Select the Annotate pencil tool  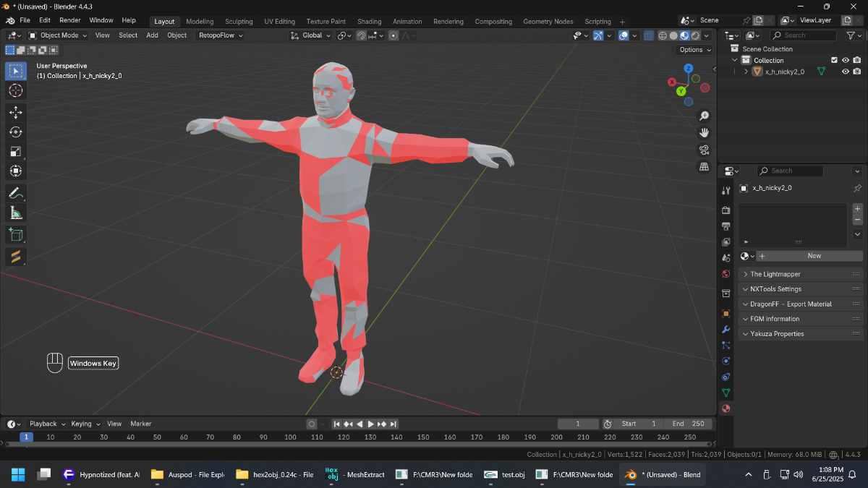point(16,193)
